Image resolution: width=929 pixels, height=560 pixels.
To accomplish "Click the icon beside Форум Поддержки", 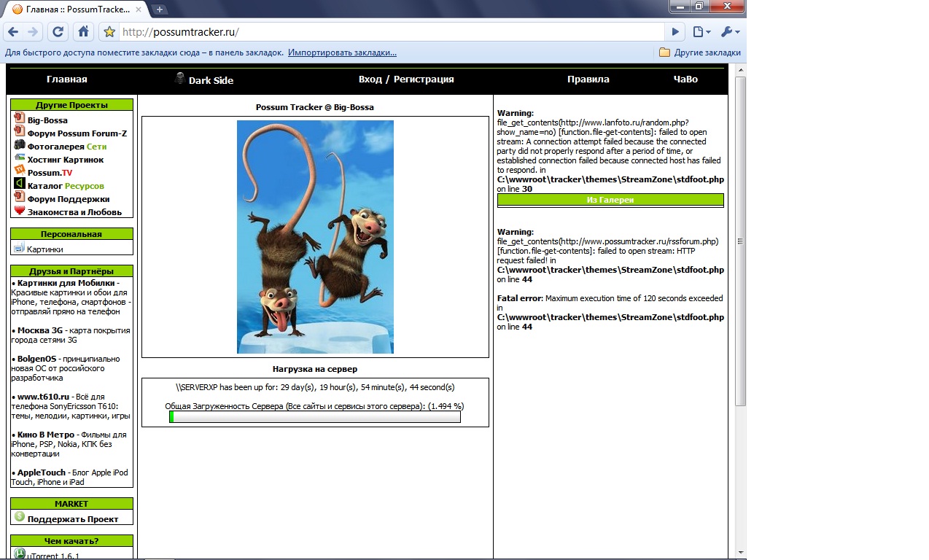I will point(20,197).
